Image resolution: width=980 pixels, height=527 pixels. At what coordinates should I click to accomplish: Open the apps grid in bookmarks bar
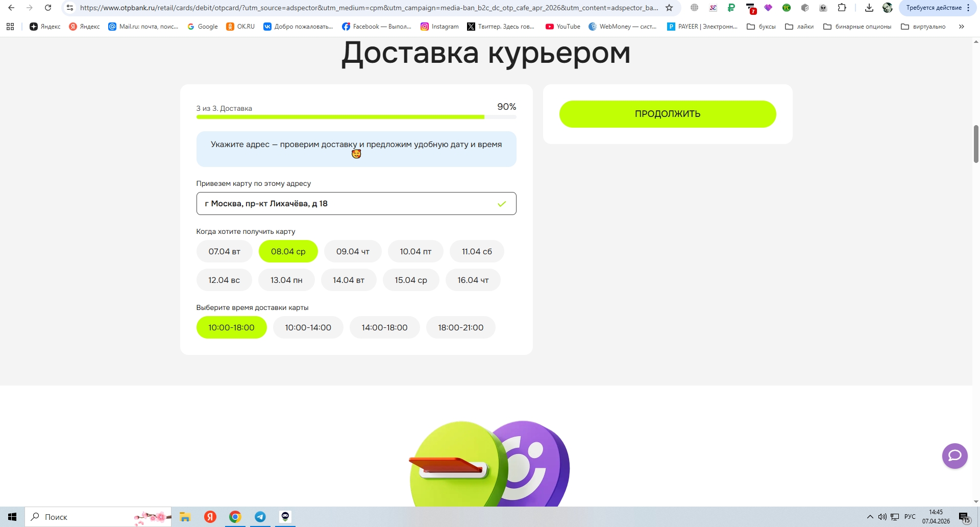point(10,27)
